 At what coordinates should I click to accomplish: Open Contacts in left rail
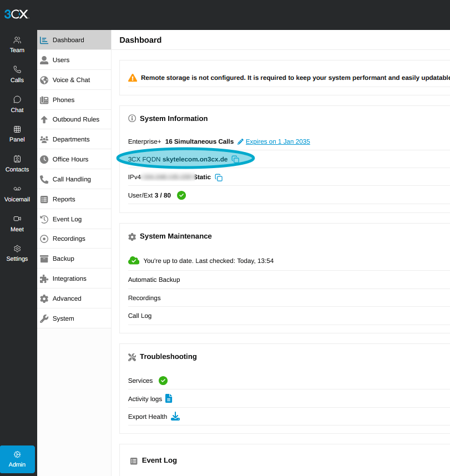click(x=17, y=164)
